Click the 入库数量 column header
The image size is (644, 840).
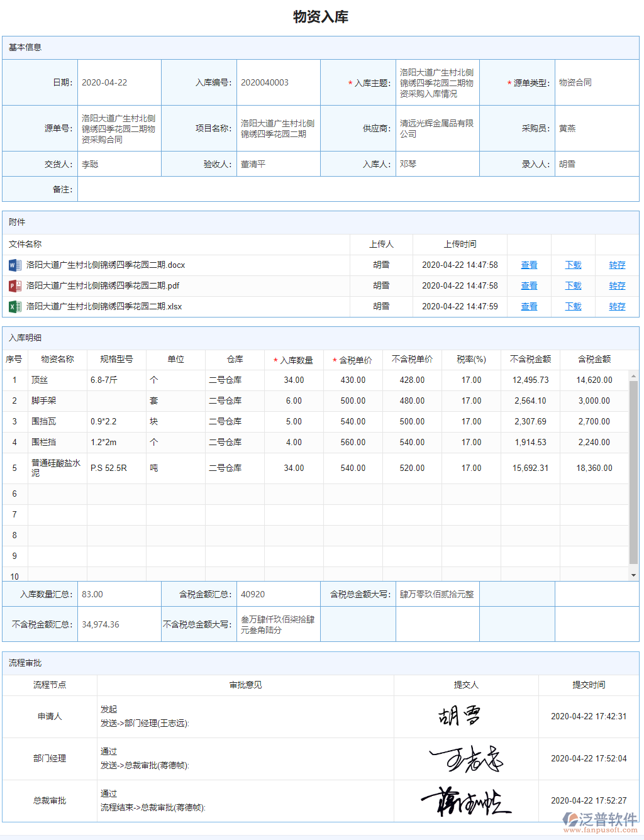pyautogui.click(x=294, y=360)
